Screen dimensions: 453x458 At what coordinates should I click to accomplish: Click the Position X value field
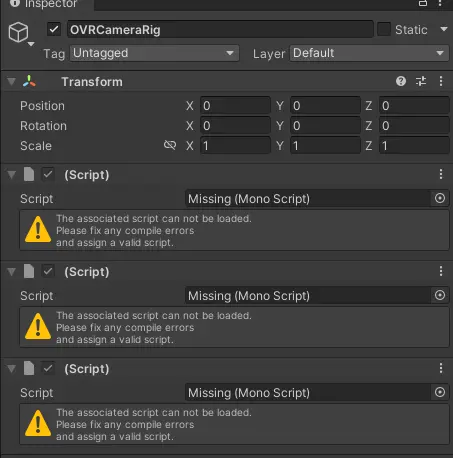pyautogui.click(x=235, y=106)
